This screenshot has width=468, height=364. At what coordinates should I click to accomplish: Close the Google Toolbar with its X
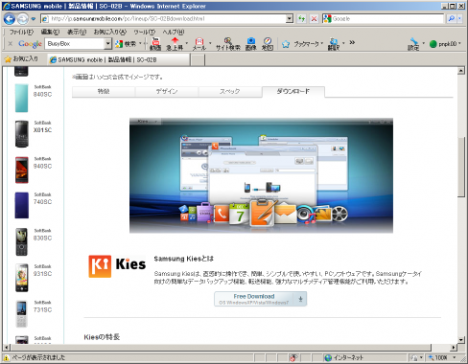10,43
